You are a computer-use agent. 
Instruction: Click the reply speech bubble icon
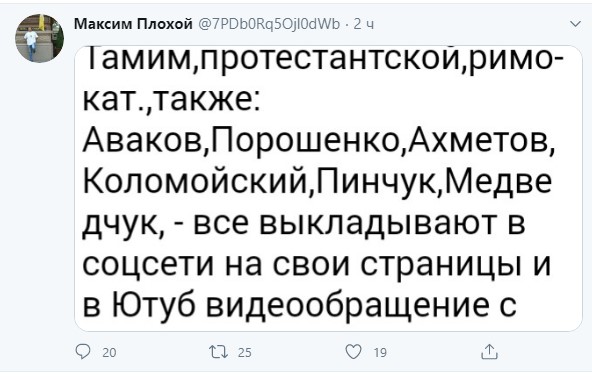[83, 352]
